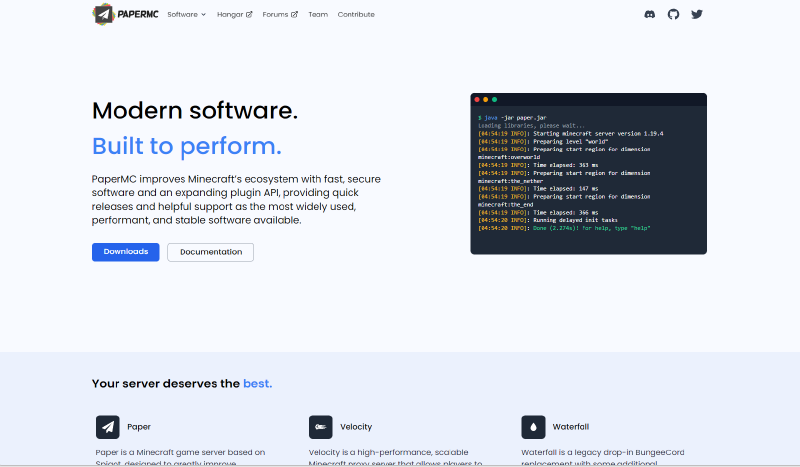Open the Forums external link
This screenshot has height=467, width=800.
point(280,15)
